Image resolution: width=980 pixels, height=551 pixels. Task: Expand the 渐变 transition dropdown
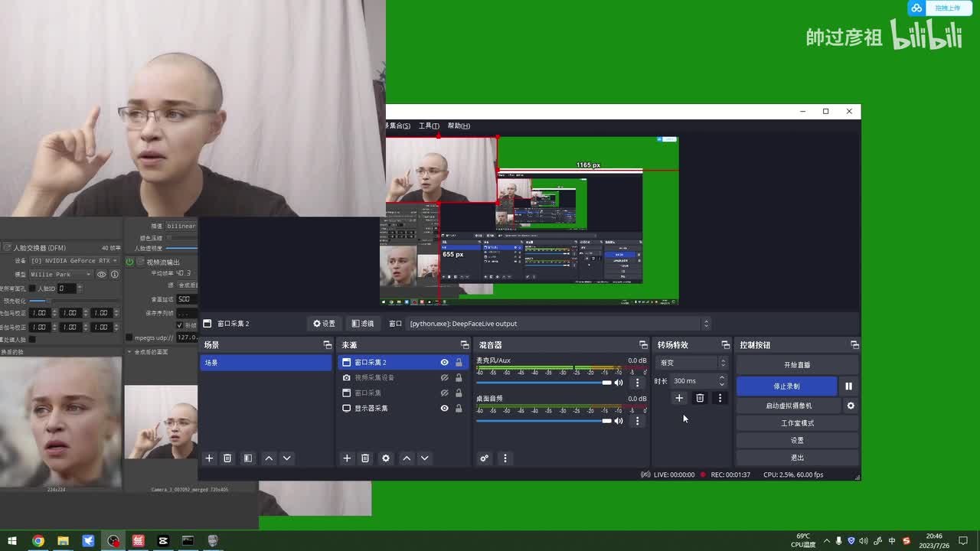(722, 363)
